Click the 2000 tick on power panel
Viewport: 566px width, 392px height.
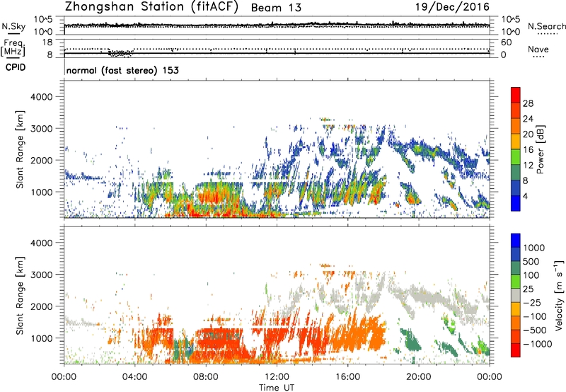[41, 160]
